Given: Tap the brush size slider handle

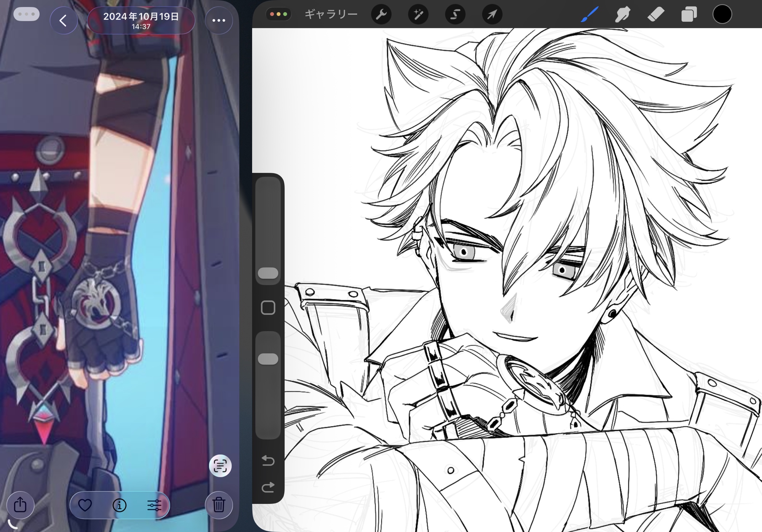Looking at the screenshot, I should 268,273.
